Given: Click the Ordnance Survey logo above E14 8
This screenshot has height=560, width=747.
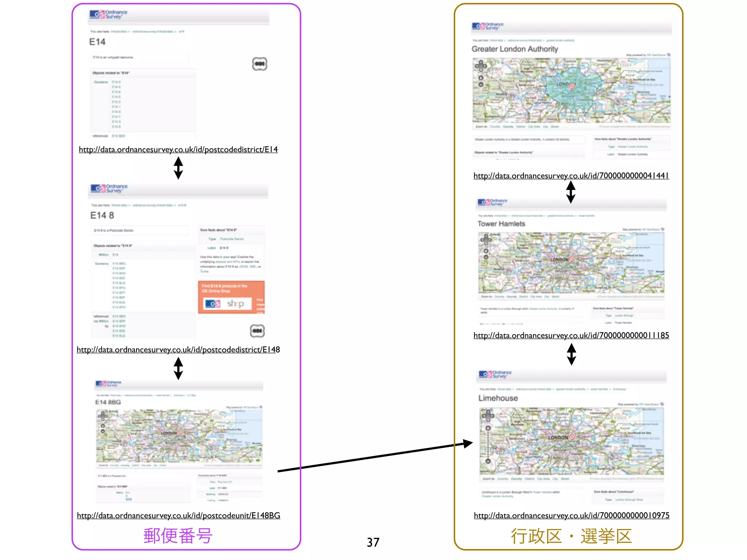Looking at the screenshot, I should 109,188.
